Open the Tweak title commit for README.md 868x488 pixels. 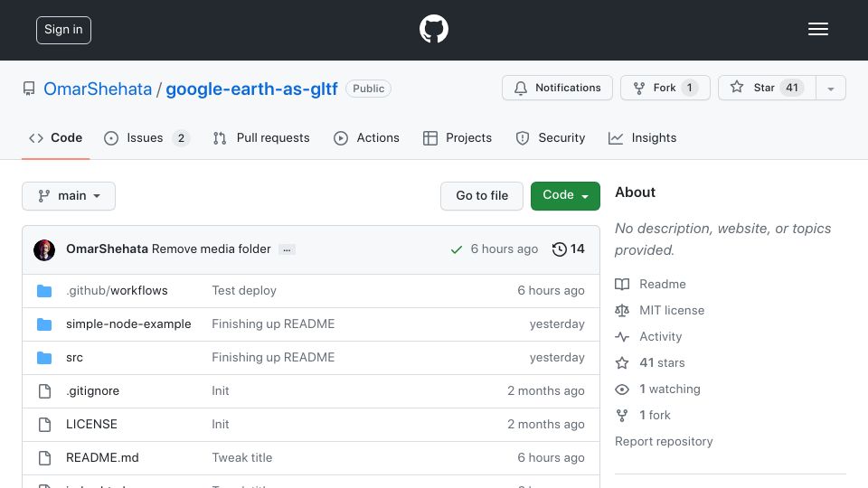click(242, 457)
